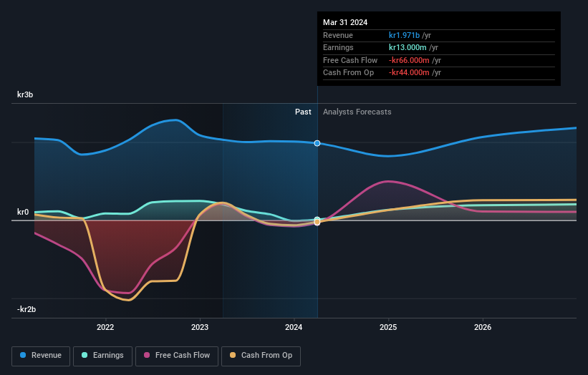
Task: Click the Analysts Forecasts label
Action: [357, 112]
